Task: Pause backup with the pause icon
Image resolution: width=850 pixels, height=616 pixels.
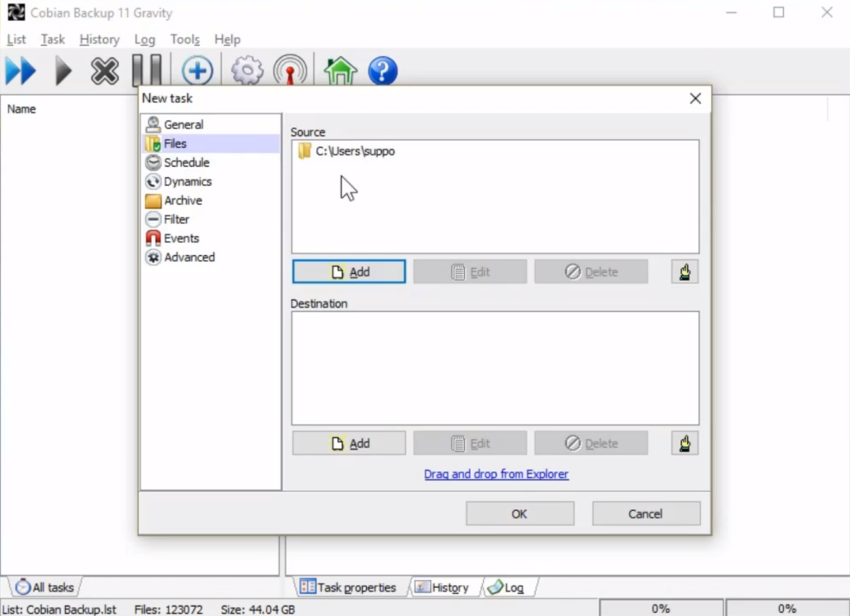Action: click(x=147, y=71)
